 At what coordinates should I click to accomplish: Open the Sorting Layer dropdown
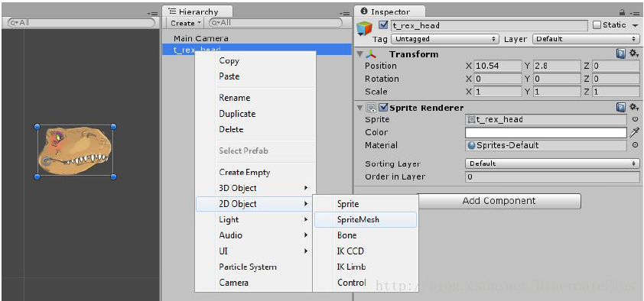tap(552, 163)
